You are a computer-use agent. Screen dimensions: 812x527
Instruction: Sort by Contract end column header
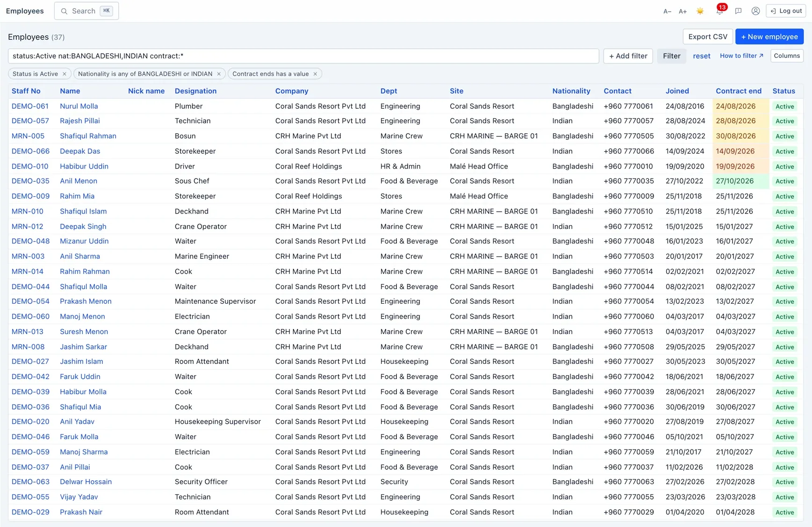coord(739,91)
